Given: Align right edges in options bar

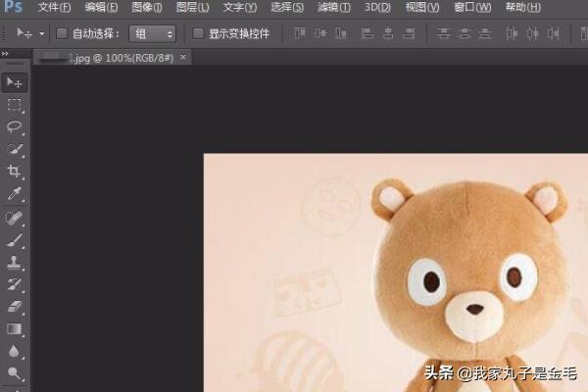Looking at the screenshot, I should (409, 33).
